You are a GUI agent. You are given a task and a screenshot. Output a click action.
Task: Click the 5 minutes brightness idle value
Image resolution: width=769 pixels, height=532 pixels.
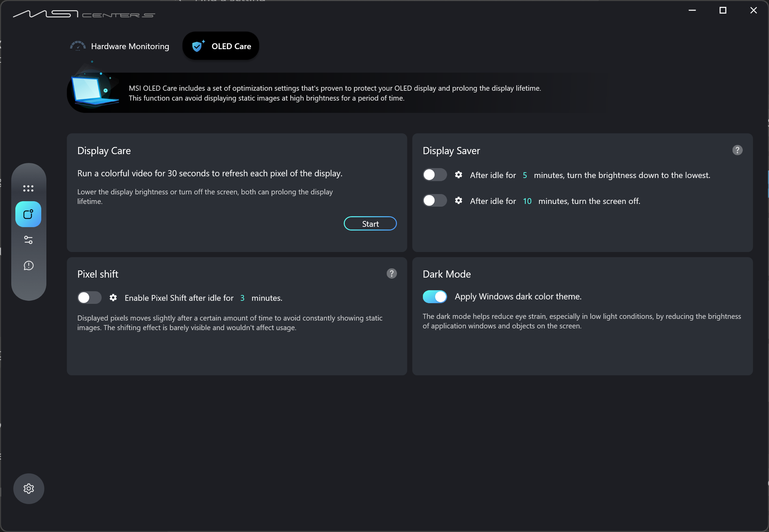[x=525, y=175]
